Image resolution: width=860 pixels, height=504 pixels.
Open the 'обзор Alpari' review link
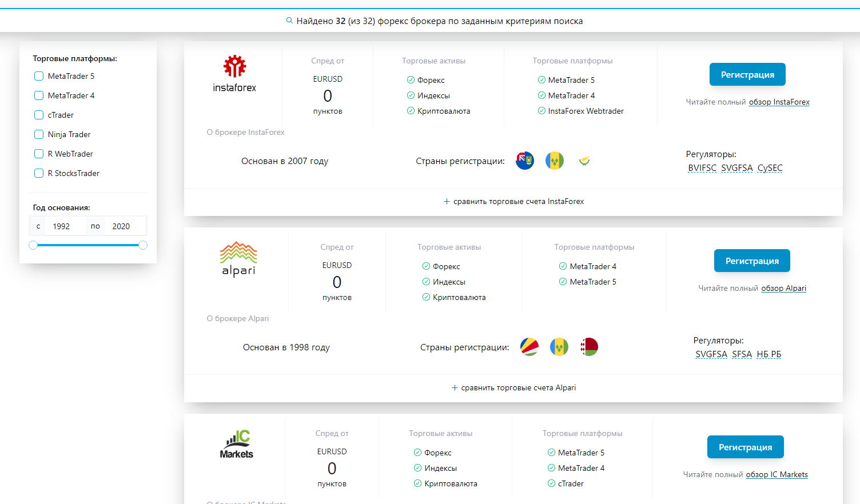click(x=783, y=288)
